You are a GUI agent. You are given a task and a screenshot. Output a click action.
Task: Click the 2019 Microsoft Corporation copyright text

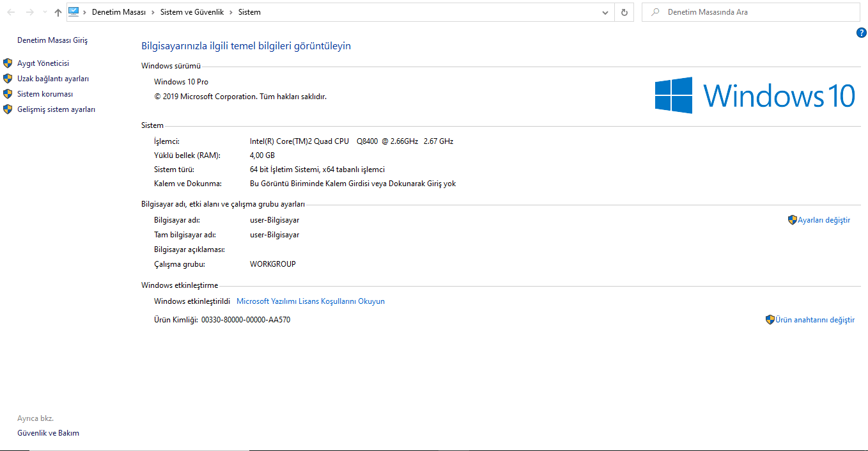pos(240,97)
